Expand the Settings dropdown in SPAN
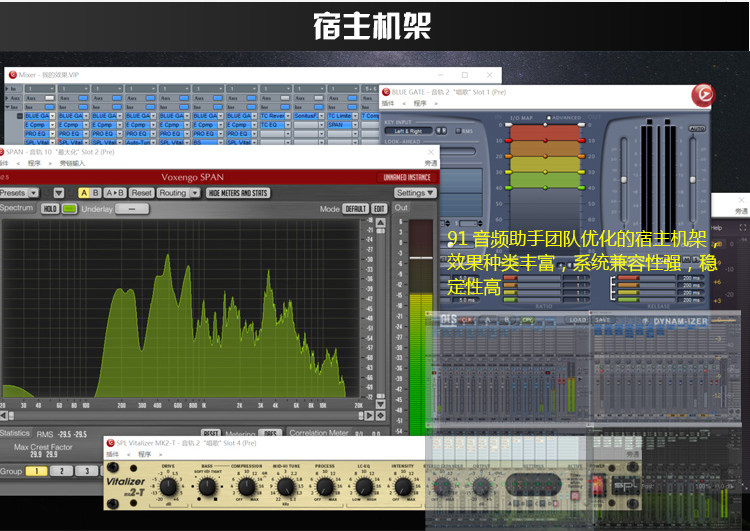This screenshot has height=531, width=750. click(x=415, y=193)
